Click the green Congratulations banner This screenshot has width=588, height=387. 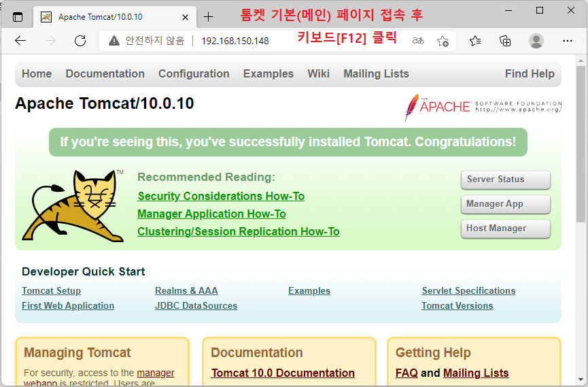pyautogui.click(x=288, y=142)
